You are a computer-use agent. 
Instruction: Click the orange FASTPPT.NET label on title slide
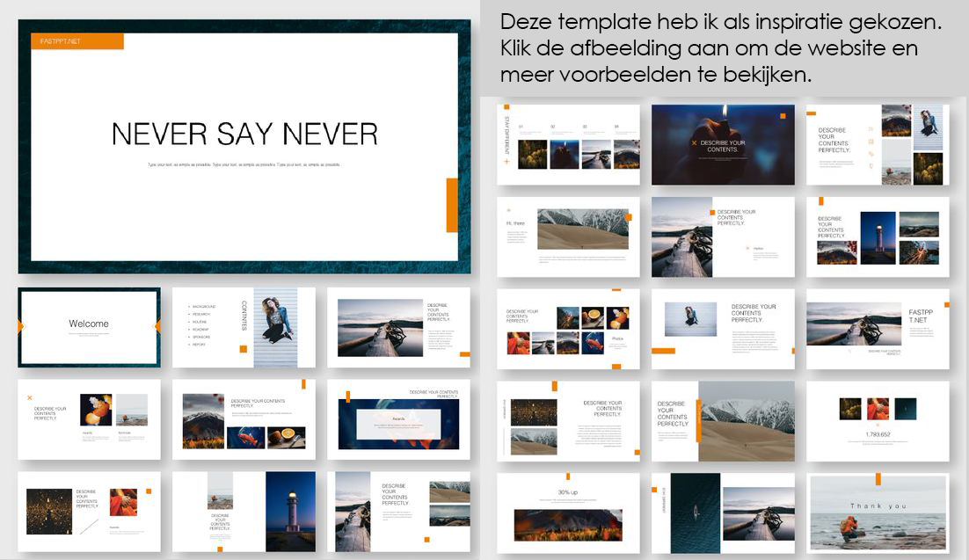(x=77, y=41)
